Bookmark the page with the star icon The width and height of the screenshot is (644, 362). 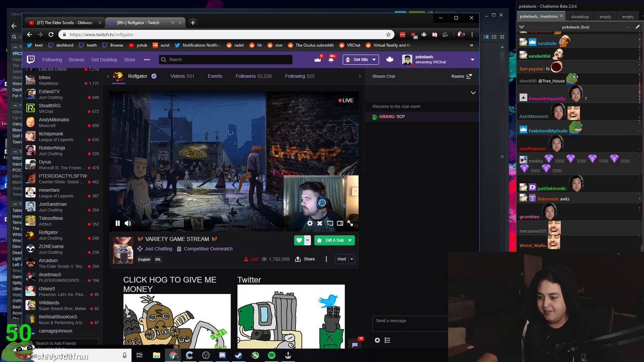point(388,35)
